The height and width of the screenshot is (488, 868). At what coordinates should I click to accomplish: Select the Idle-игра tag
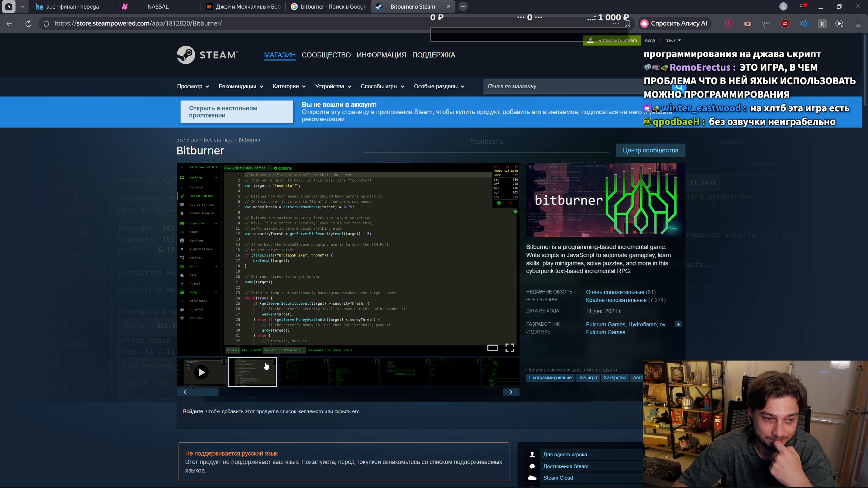588,377
